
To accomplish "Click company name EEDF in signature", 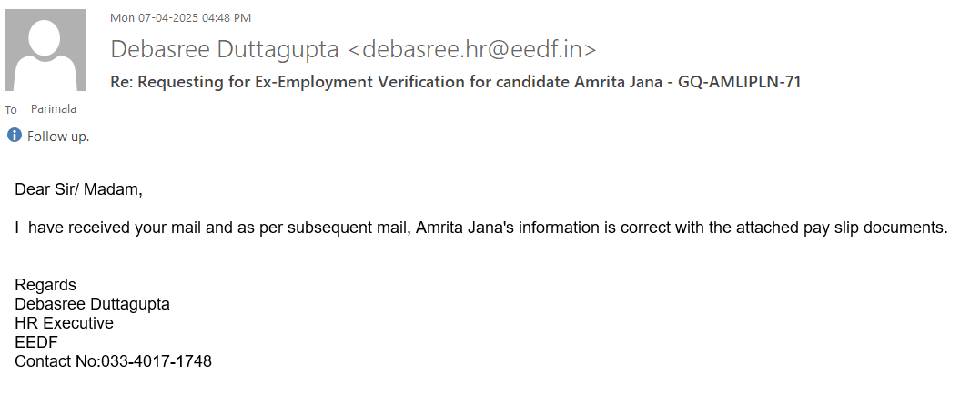I will pyautogui.click(x=35, y=342).
